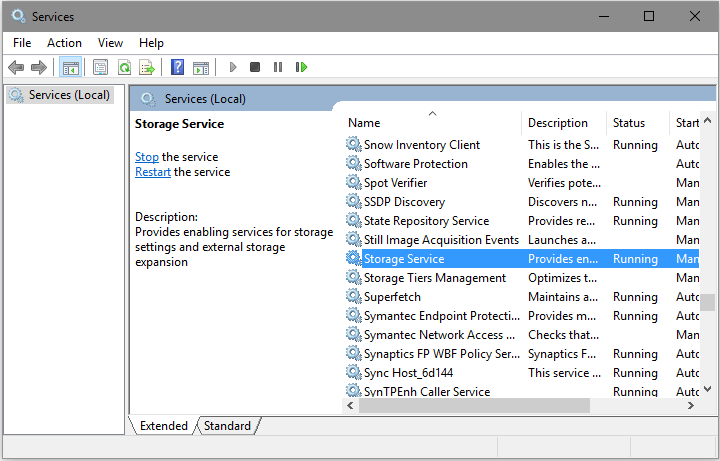
Task: Click the Restart the service link
Action: [x=153, y=172]
